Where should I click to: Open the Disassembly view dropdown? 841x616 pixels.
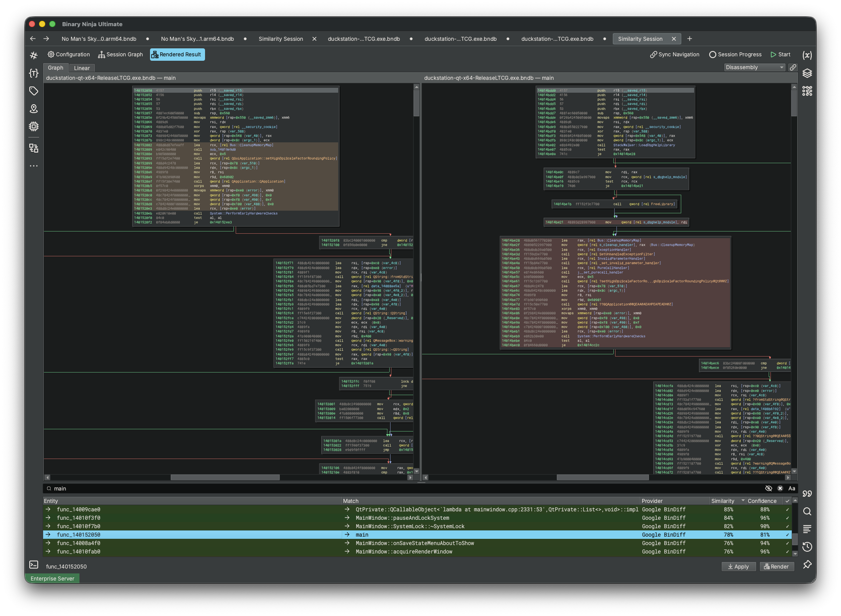point(754,67)
